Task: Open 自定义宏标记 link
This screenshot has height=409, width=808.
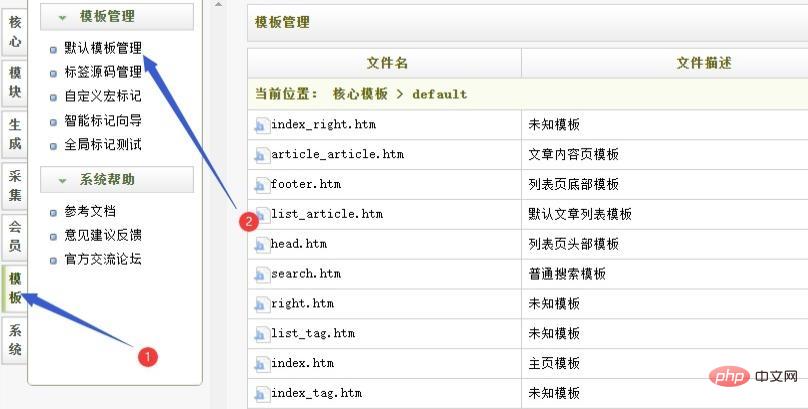Action: [x=103, y=97]
